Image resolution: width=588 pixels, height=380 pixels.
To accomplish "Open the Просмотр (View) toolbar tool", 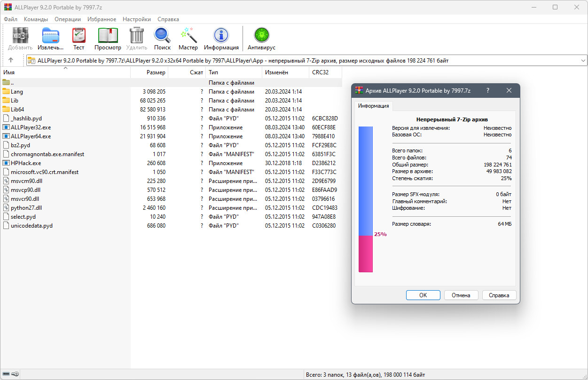I will click(108, 36).
